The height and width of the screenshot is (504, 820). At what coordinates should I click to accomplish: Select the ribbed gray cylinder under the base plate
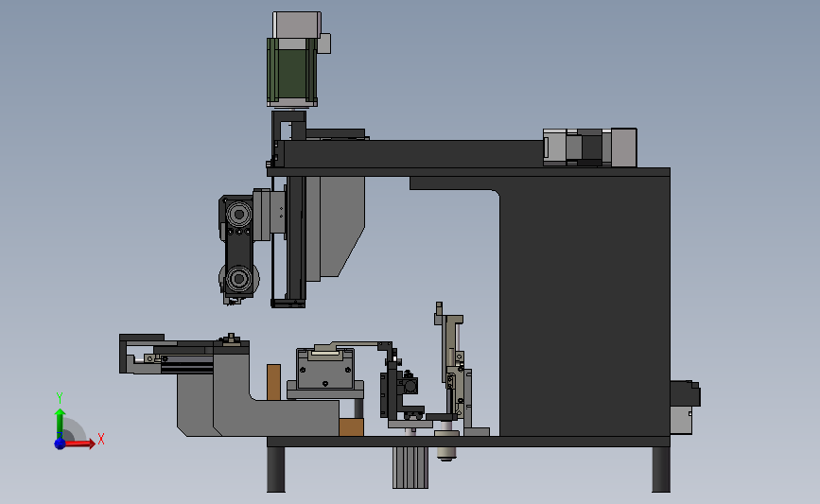[x=410, y=467]
